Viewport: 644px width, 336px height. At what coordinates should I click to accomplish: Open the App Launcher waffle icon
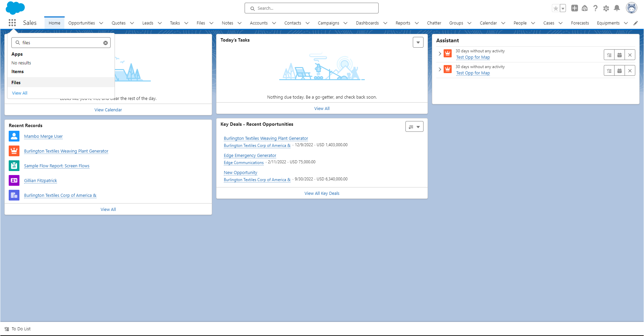12,23
